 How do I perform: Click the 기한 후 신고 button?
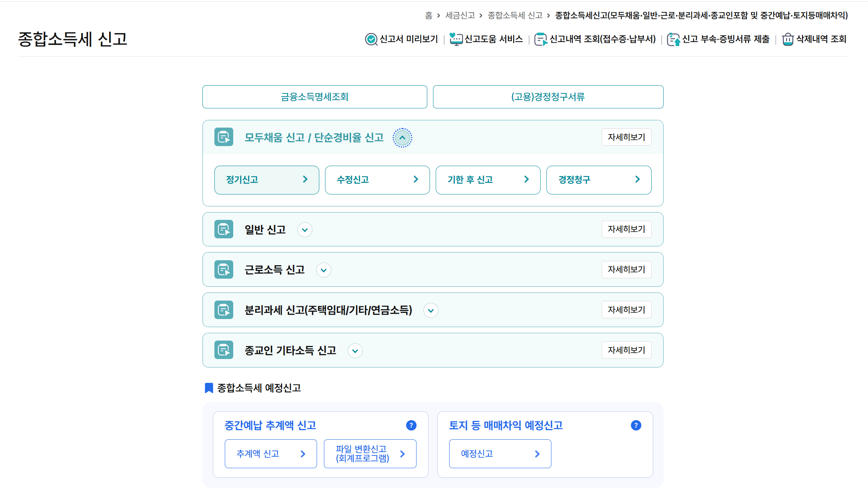coord(488,180)
